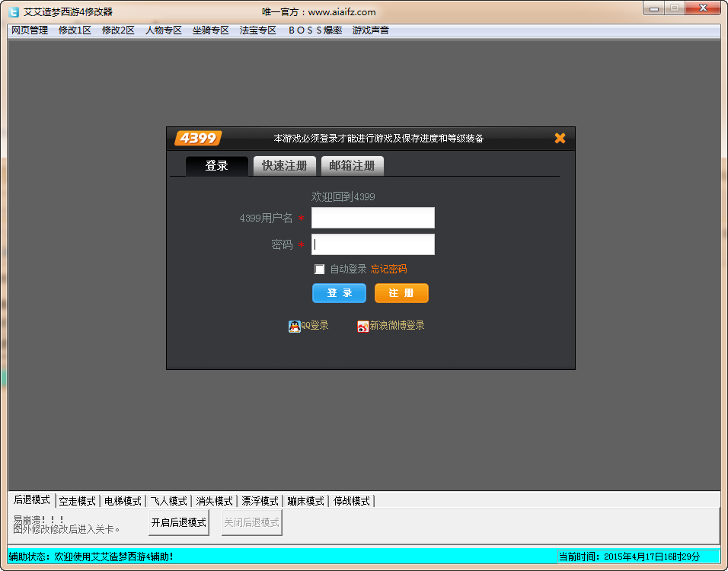Open the 修改1区 menu
The image size is (728, 571).
[72, 30]
